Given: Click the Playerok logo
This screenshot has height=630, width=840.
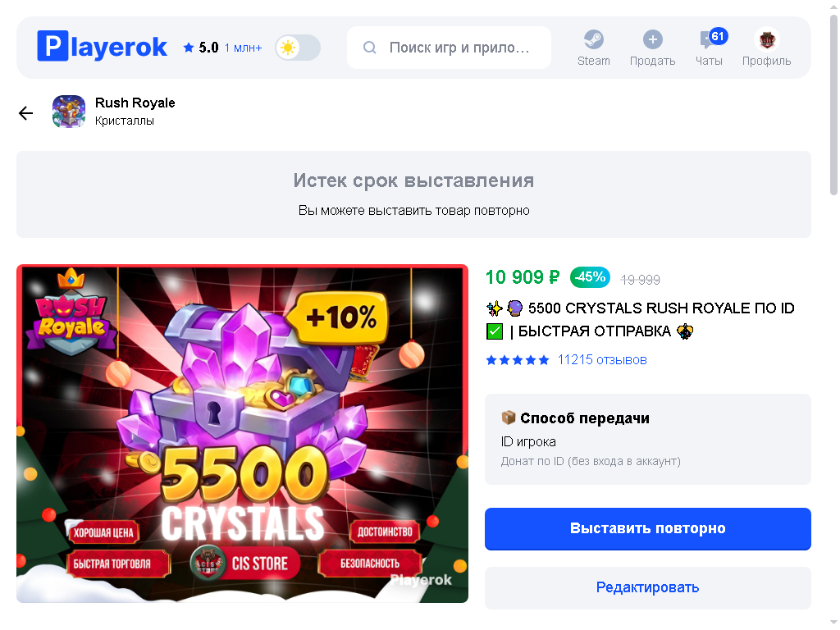Looking at the screenshot, I should point(102,47).
